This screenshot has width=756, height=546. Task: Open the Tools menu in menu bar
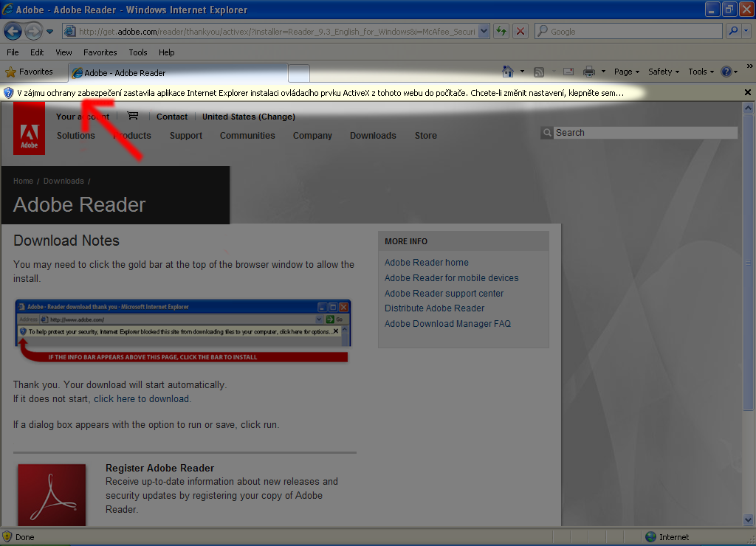(x=138, y=52)
